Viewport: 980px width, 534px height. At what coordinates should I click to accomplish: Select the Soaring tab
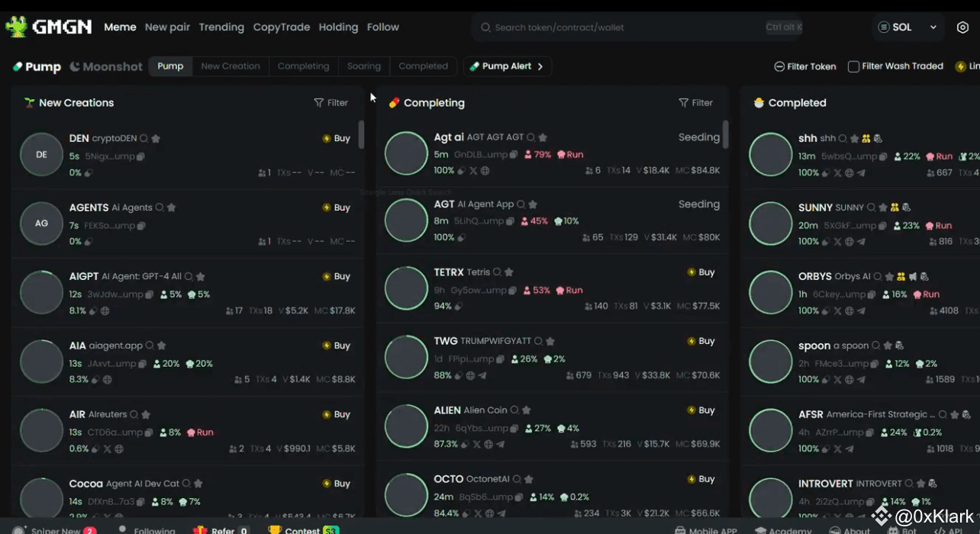(x=364, y=66)
